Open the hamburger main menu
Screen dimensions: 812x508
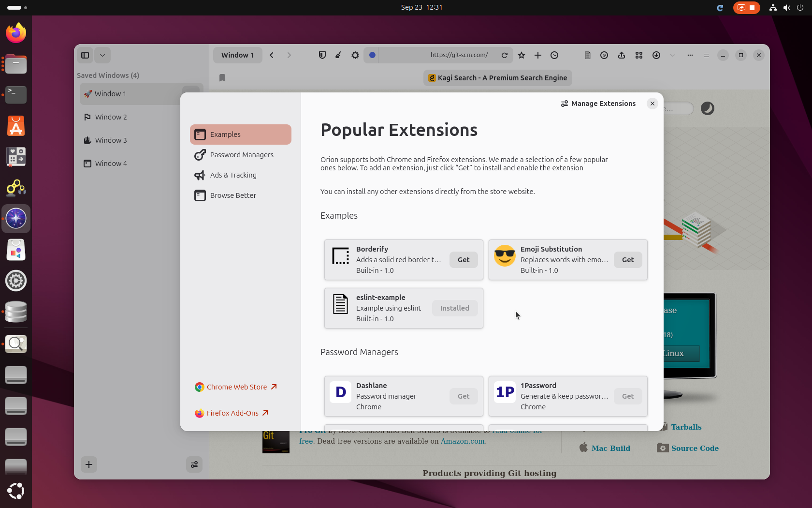tap(707, 55)
